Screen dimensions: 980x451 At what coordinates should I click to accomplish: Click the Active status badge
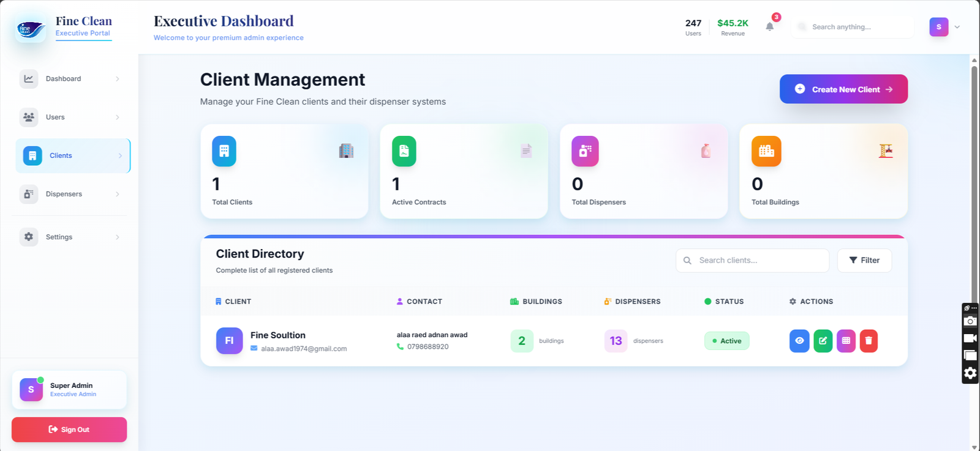[x=727, y=341]
